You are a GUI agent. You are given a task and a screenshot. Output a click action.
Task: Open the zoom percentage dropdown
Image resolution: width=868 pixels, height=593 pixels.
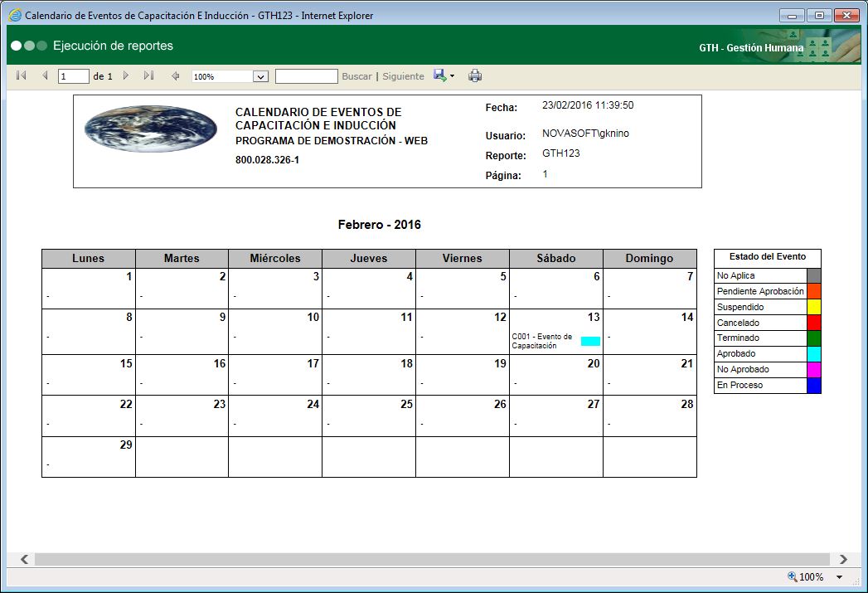tap(262, 75)
